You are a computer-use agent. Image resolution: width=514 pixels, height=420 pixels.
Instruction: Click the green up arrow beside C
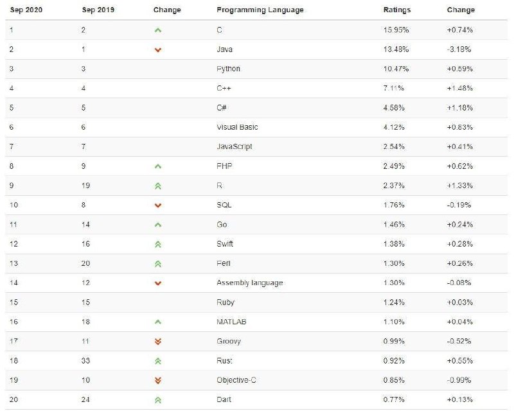pyautogui.click(x=157, y=30)
